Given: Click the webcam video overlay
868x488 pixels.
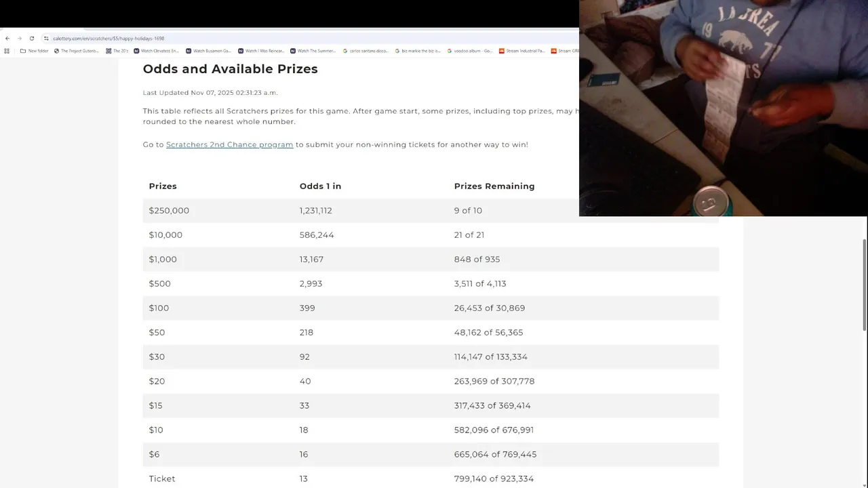Looking at the screenshot, I should pyautogui.click(x=723, y=108).
